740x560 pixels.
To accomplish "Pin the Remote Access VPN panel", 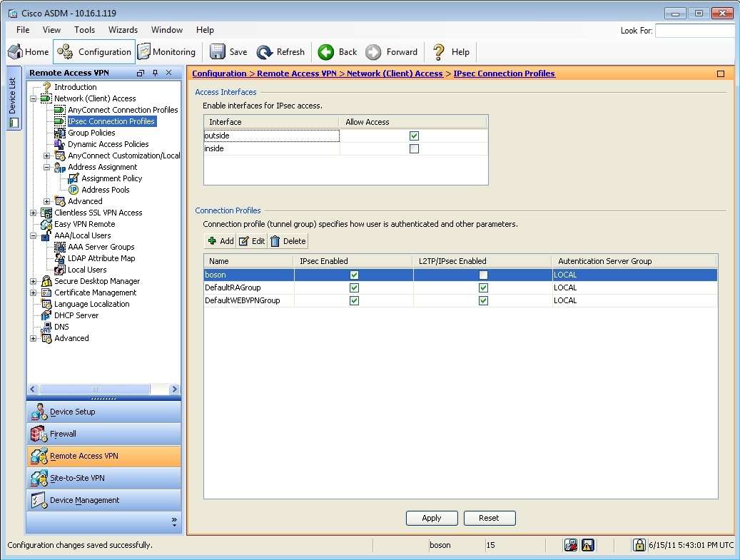I will [156, 73].
